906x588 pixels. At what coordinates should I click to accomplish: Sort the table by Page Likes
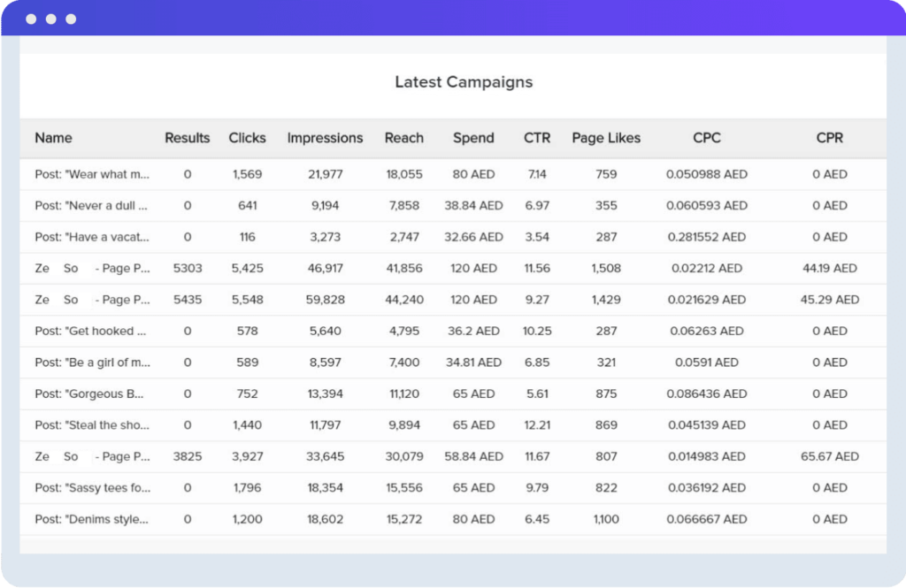[606, 138]
